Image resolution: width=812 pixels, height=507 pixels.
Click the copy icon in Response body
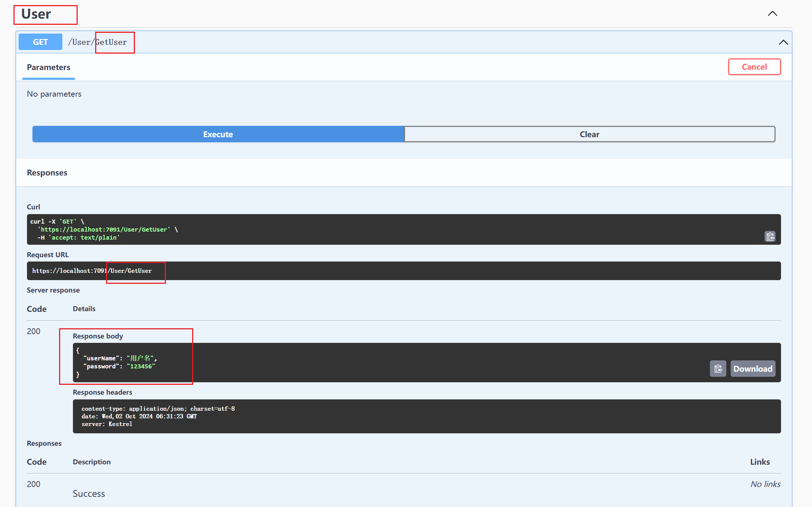coord(718,368)
